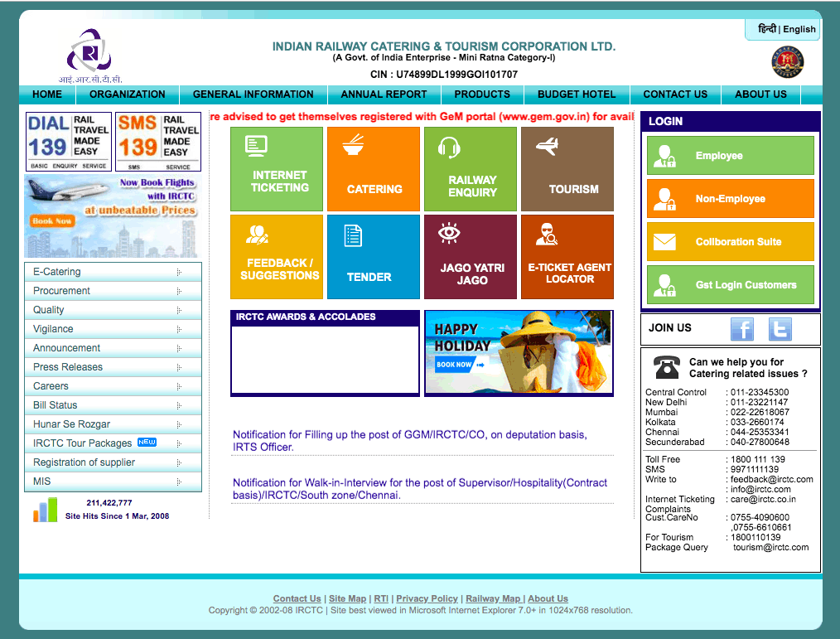Screen dimensions: 840x639
Task: Click the Employee login button
Action: [730, 156]
